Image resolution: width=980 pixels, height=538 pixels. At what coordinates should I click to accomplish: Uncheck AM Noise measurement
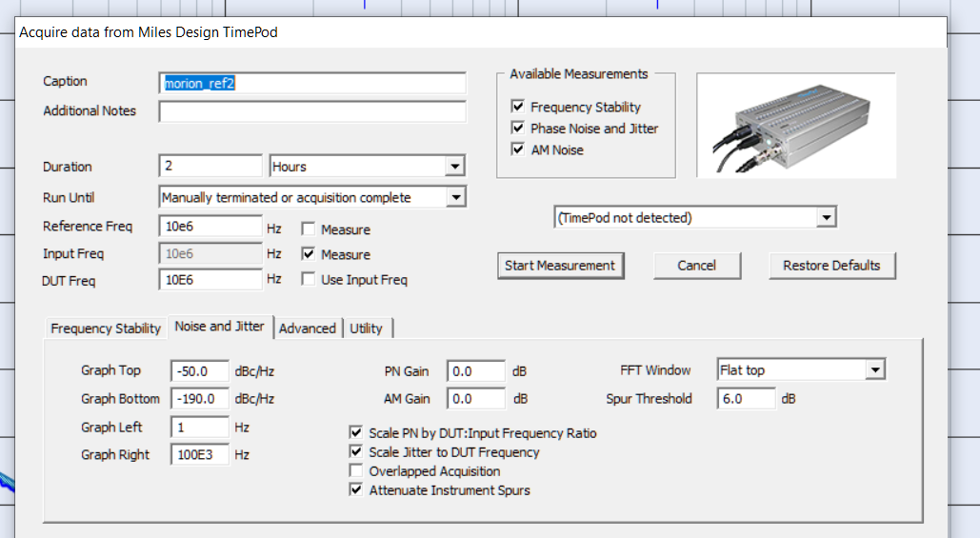click(x=517, y=149)
